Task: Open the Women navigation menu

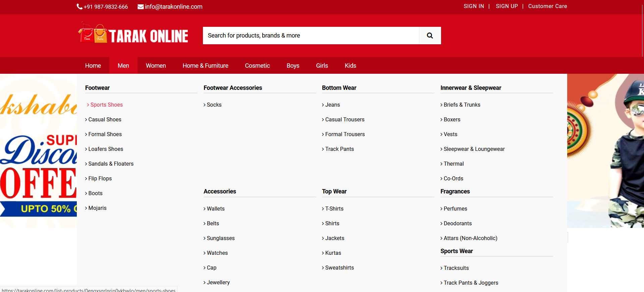Action: click(156, 66)
